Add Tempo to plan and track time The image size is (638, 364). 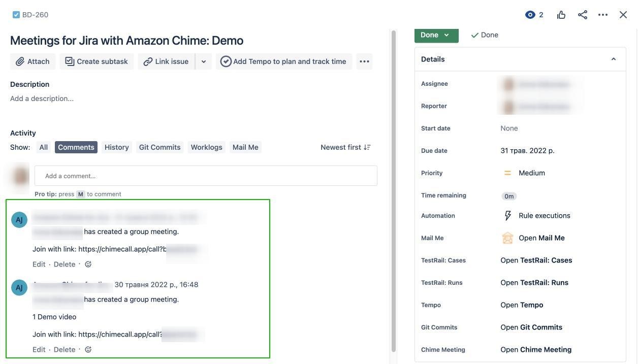pos(283,61)
